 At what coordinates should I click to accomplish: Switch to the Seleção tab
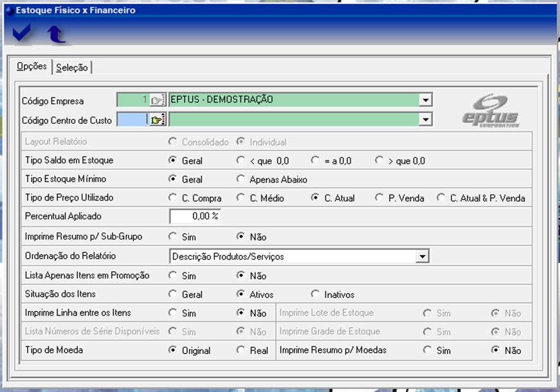click(x=72, y=68)
